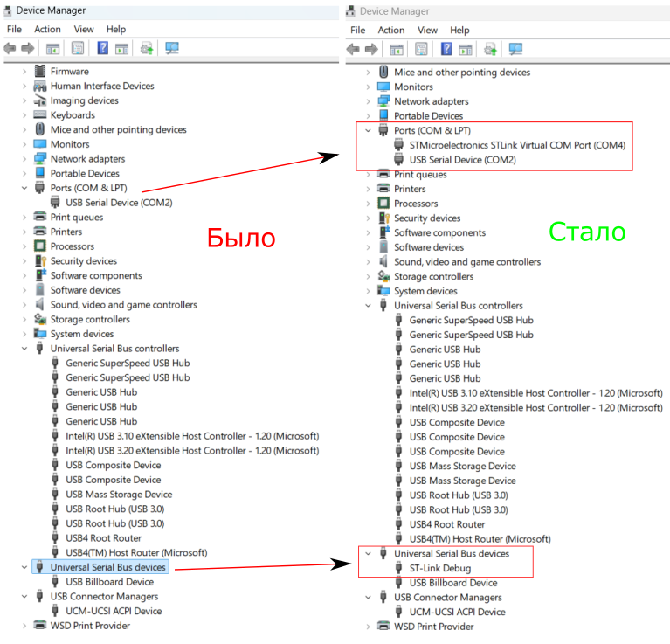This screenshot has height=644, width=670.
Task: Click Storage controllers icon in right window
Action: (x=383, y=276)
